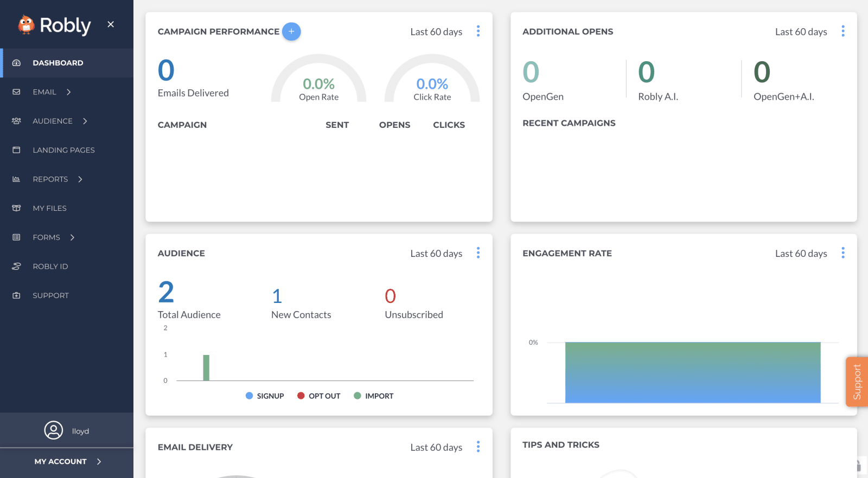Click Engagement Rate Last 60 days label
The width and height of the screenshot is (868, 478).
pyautogui.click(x=801, y=254)
